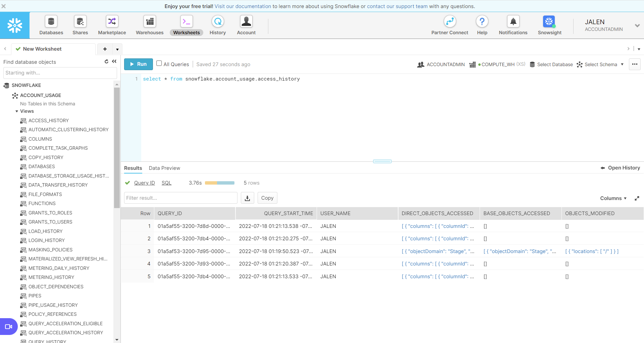Screen dimensions: 644x343
Task: Open the Warehouses icon
Action: pyautogui.click(x=150, y=22)
